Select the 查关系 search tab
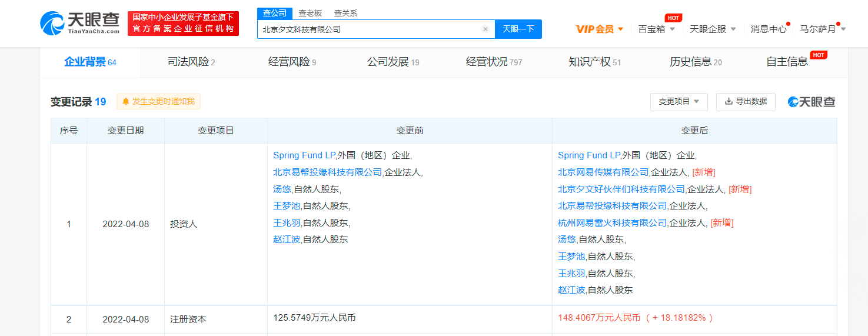 click(x=345, y=13)
